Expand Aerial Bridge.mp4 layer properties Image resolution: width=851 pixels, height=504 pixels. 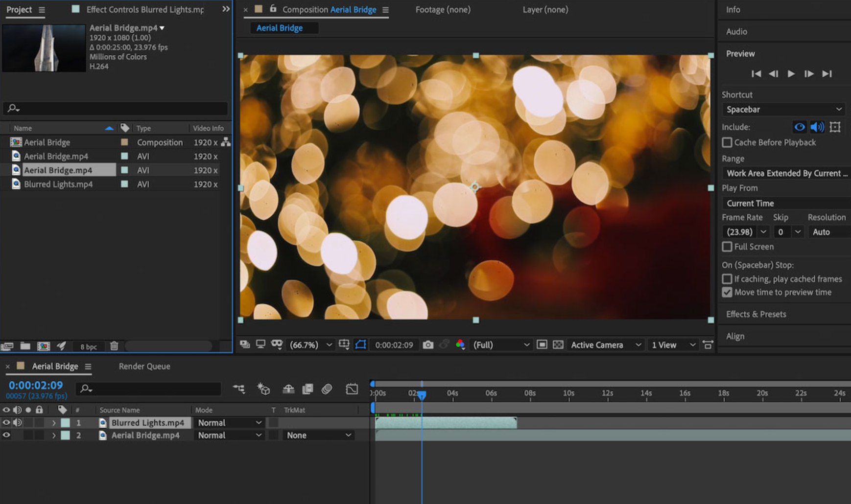click(x=54, y=435)
